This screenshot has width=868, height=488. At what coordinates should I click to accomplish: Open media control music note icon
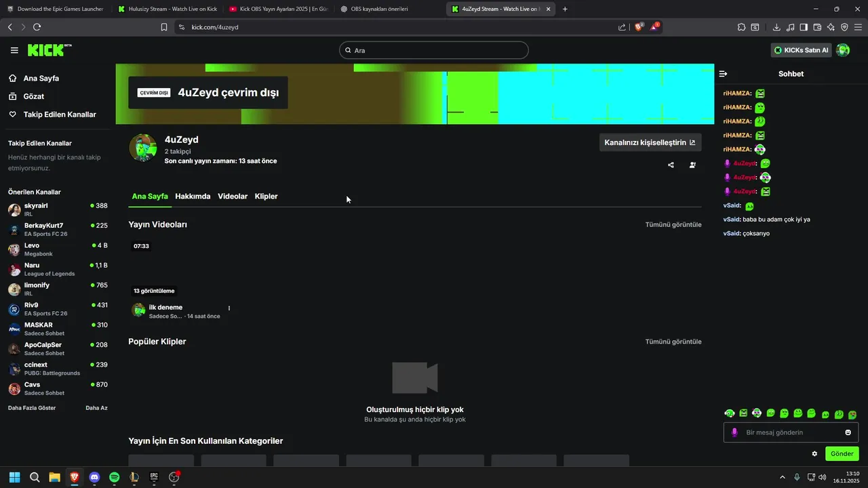[x=790, y=27]
